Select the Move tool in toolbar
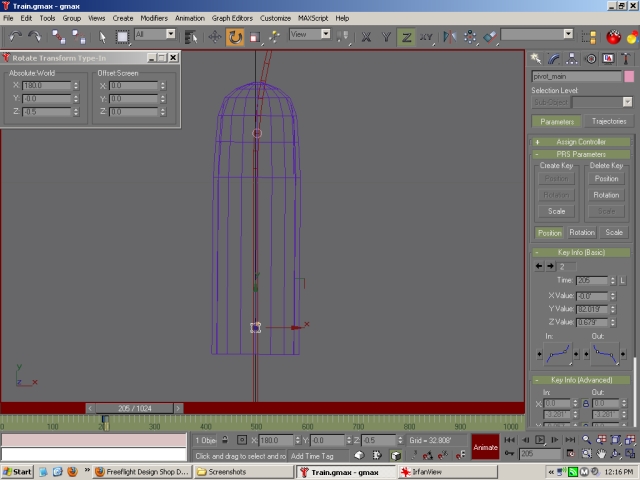 214,37
